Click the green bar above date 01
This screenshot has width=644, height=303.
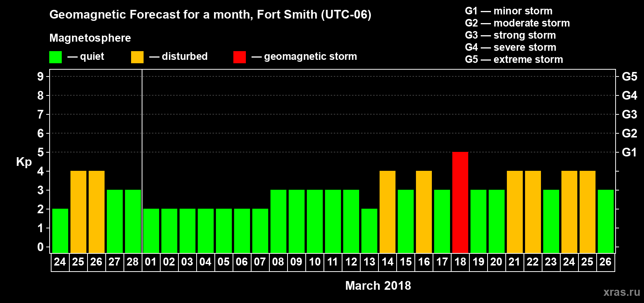(151, 231)
